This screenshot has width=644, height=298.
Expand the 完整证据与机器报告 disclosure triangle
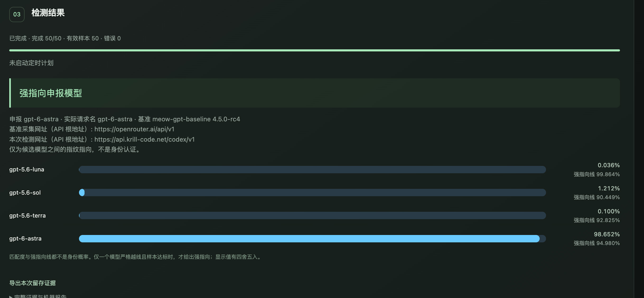click(x=11, y=296)
